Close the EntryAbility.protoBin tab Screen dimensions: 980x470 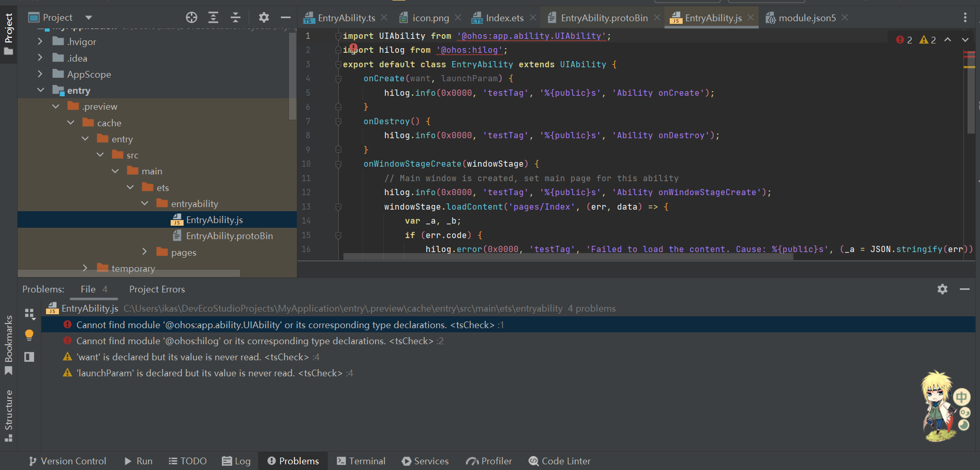click(657, 18)
